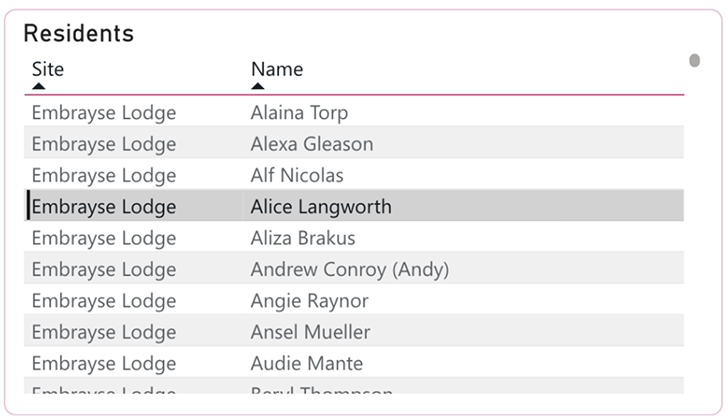Select the Alaina Torp name cell
Screen dimensions: 728x420
click(x=299, y=113)
